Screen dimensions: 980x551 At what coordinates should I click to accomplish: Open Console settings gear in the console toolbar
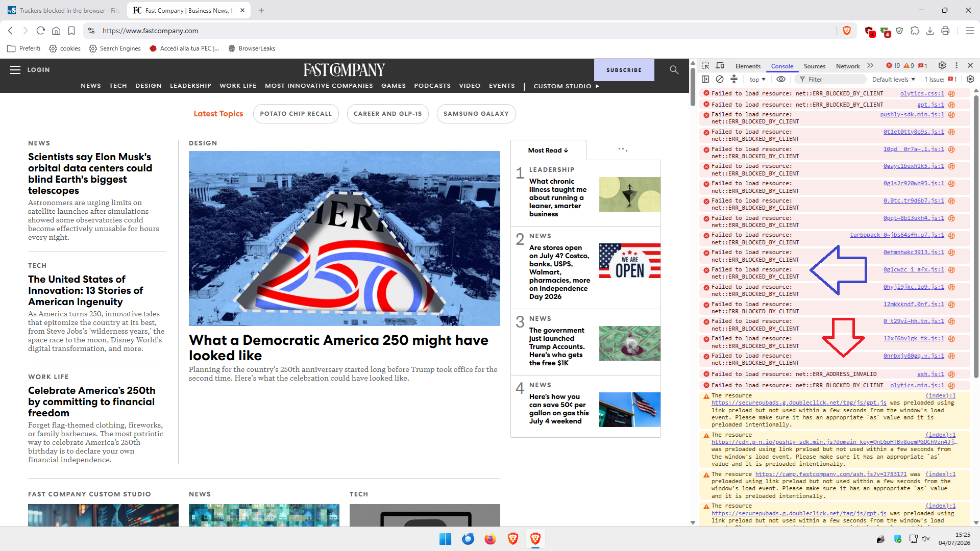coord(970,79)
